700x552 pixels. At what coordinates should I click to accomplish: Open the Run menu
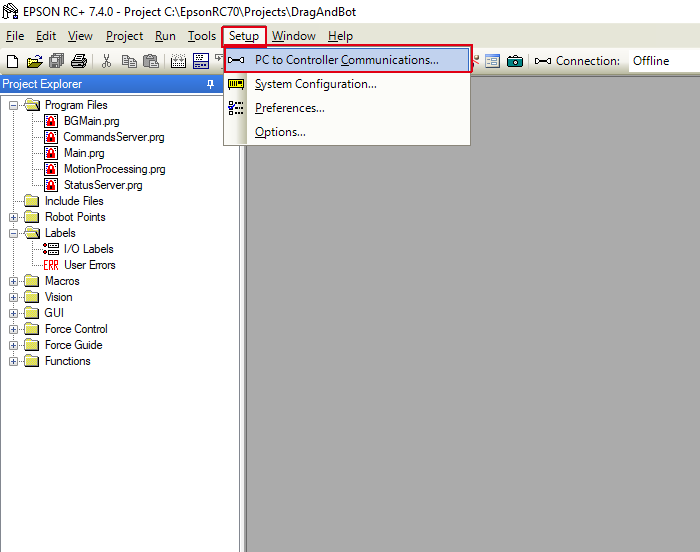click(x=165, y=36)
